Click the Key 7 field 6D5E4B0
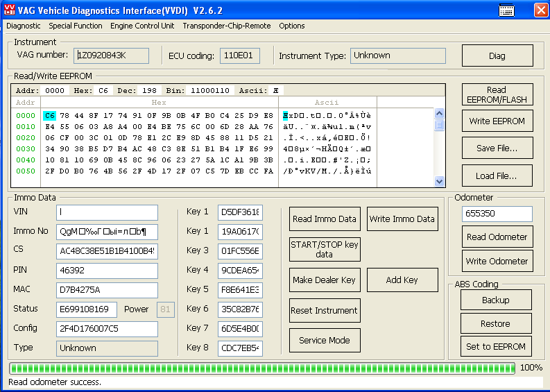Screen dimensions: 550x392 tap(240, 329)
